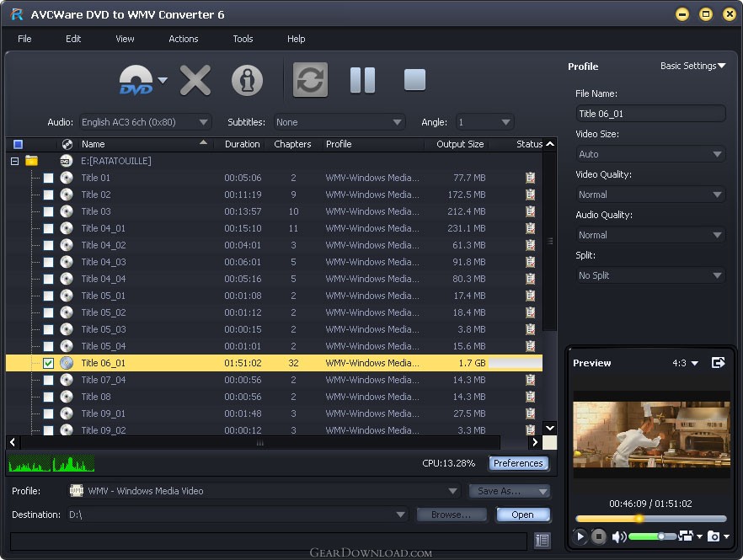Open the Audio track dropdown
743x560 pixels.
coord(146,122)
